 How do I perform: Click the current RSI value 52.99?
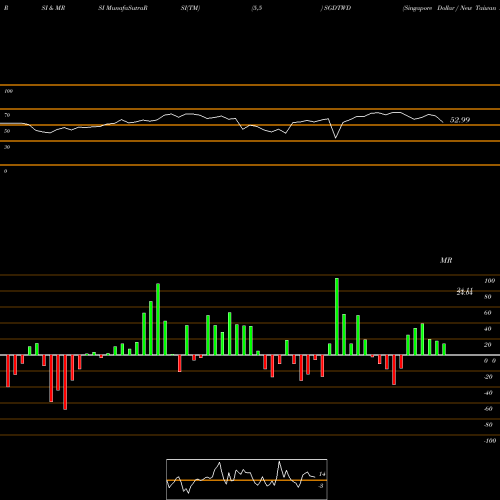460,120
